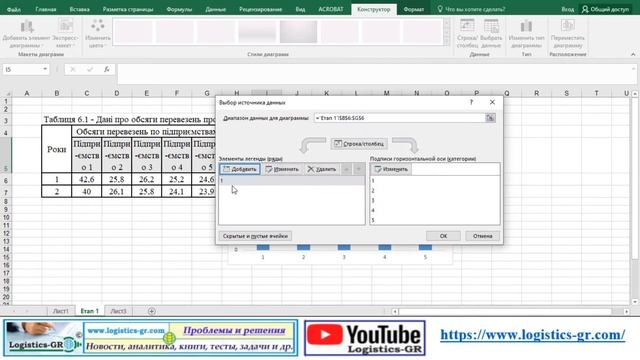Open the Формат ribbon tab

(x=413, y=9)
